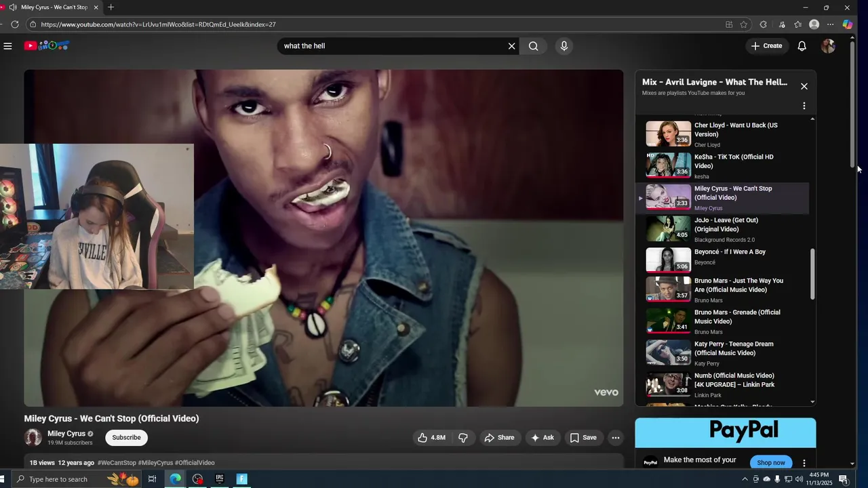This screenshot has width=868, height=488.
Task: Click PayPal Shop now button
Action: pyautogui.click(x=771, y=463)
